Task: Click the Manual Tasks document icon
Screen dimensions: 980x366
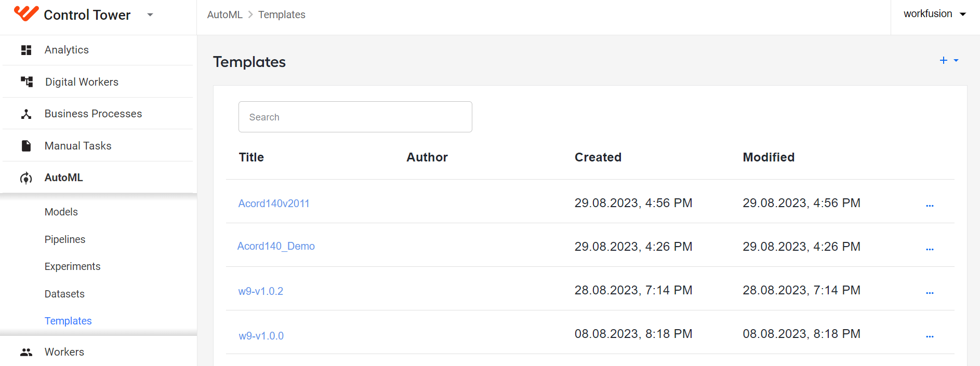Action: coord(26,146)
